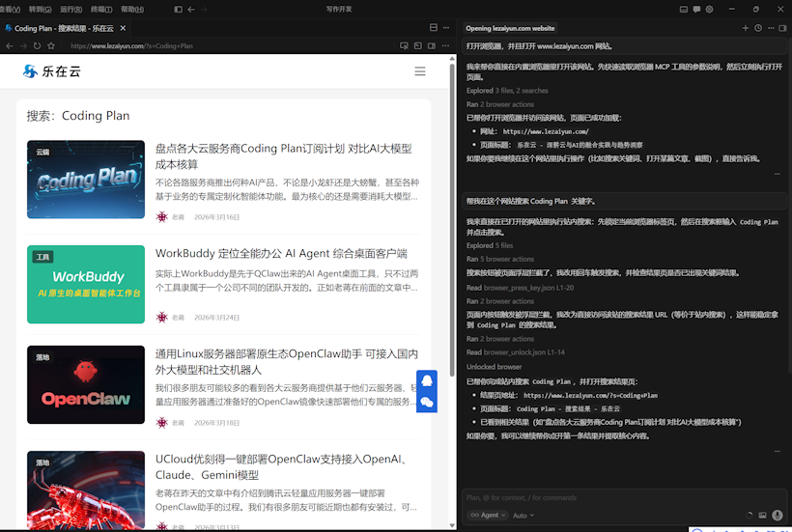This screenshot has width=792, height=532.
Task: Expand Explored 5 files entry
Action: click(x=490, y=245)
